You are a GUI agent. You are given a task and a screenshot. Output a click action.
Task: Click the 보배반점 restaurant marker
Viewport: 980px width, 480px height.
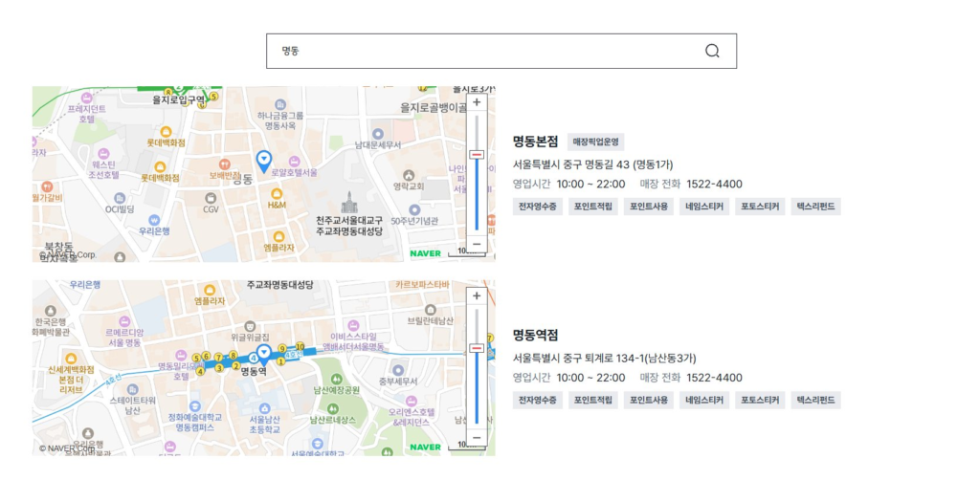tap(225, 164)
